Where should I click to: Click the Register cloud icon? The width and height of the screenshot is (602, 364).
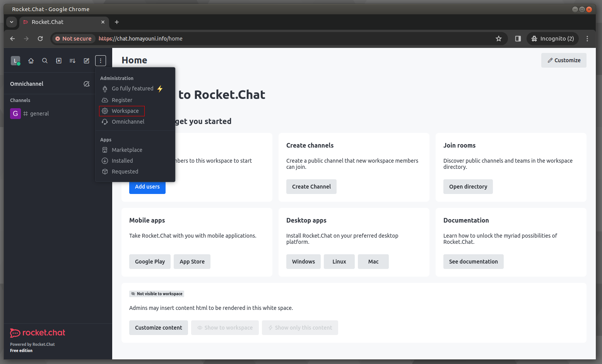click(x=105, y=100)
